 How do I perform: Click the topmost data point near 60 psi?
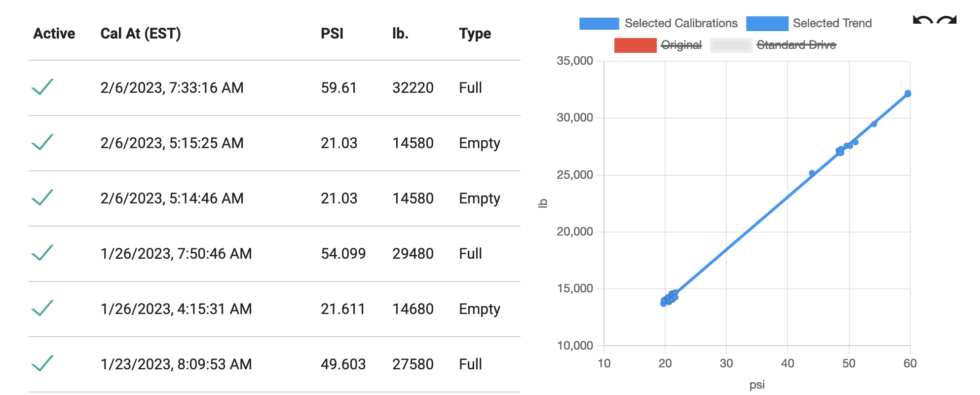click(907, 93)
